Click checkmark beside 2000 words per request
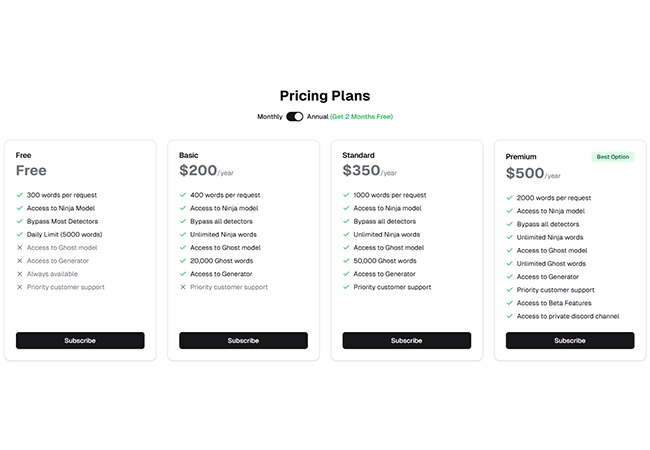Viewport: 650px width, 450px height. pyautogui.click(x=510, y=198)
